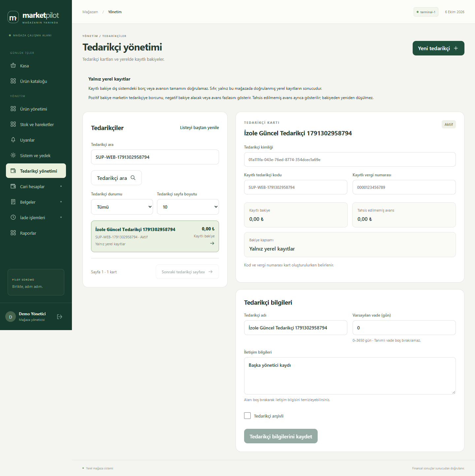The height and width of the screenshot is (476, 475).
Task: Click the Ürün yönetimi grid icon
Action: [13, 109]
